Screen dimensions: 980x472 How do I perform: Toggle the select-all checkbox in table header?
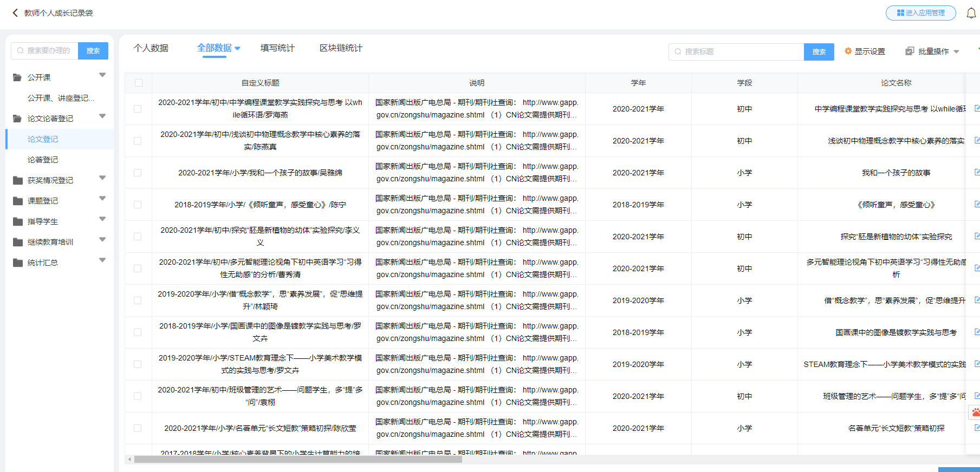coord(139,83)
